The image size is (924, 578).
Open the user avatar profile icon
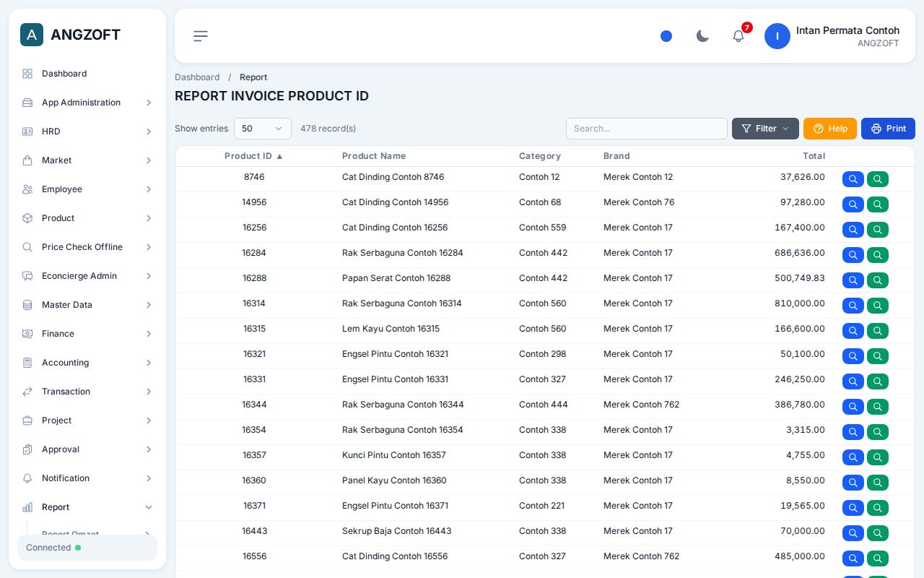click(777, 36)
